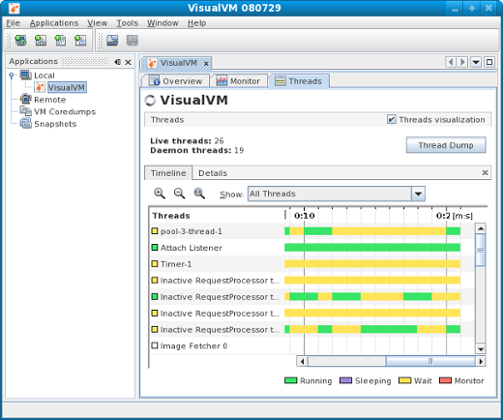Minimize the Applications panel with its pin icon
Image resolution: width=503 pixels, height=420 pixels.
pyautogui.click(x=117, y=62)
